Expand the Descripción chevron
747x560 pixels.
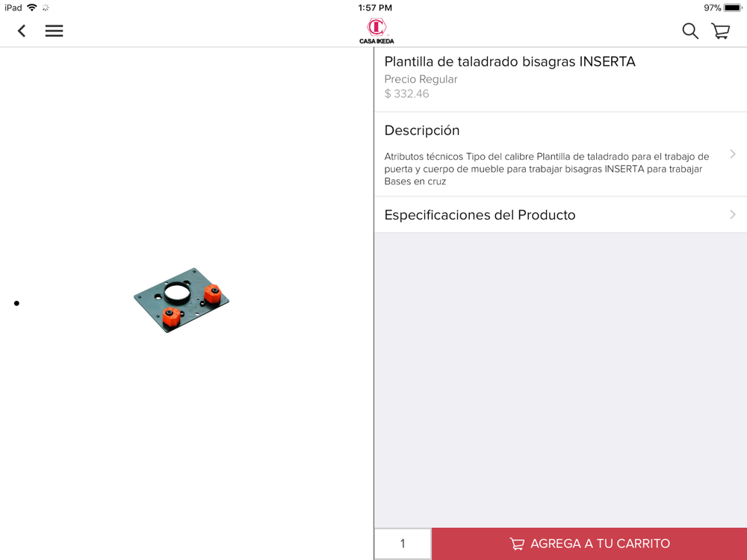coord(733,154)
